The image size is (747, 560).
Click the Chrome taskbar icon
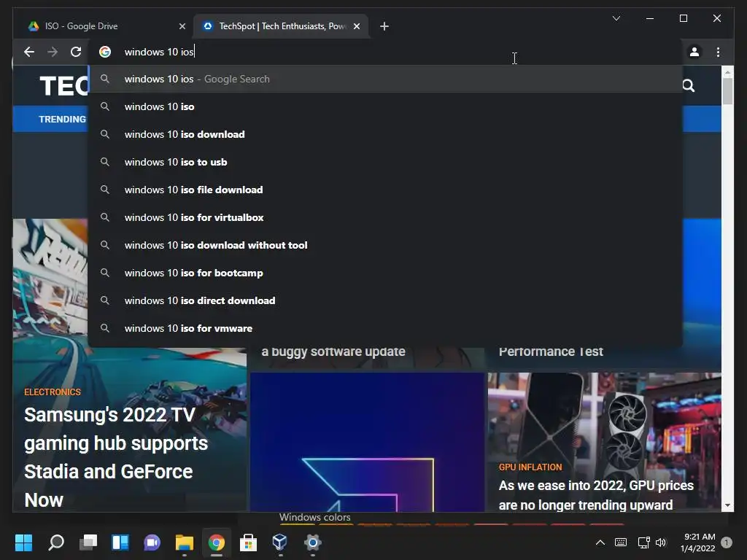216,542
